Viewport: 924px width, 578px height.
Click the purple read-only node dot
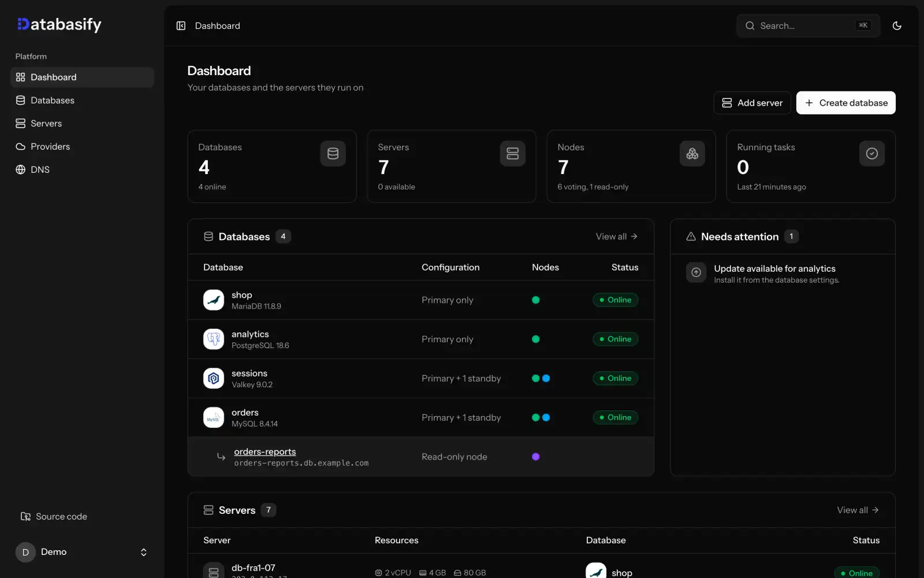pyautogui.click(x=535, y=457)
